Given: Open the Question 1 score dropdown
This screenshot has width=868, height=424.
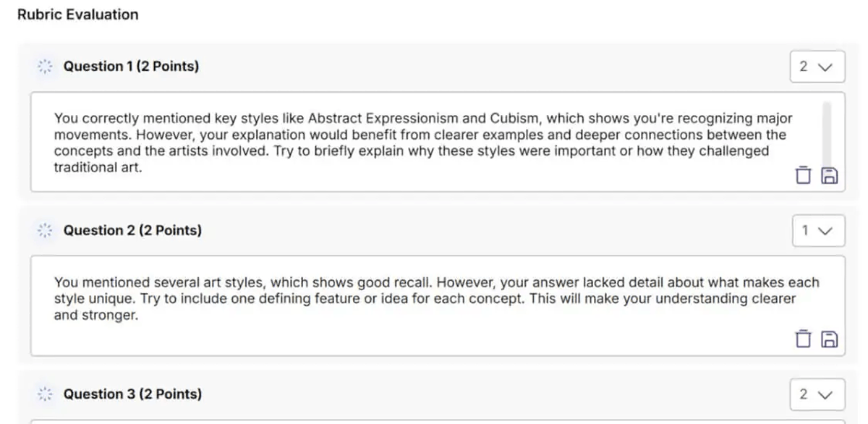Looking at the screenshot, I should click(817, 67).
